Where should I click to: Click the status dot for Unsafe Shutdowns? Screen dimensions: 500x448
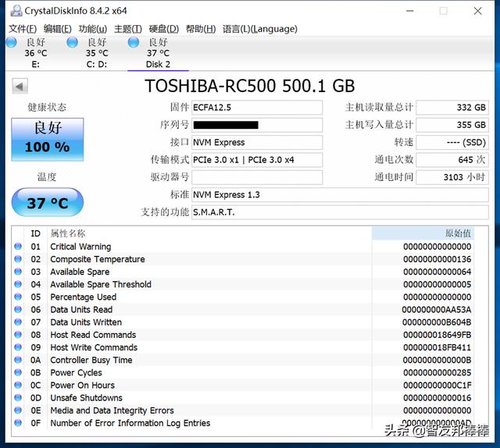click(x=18, y=397)
